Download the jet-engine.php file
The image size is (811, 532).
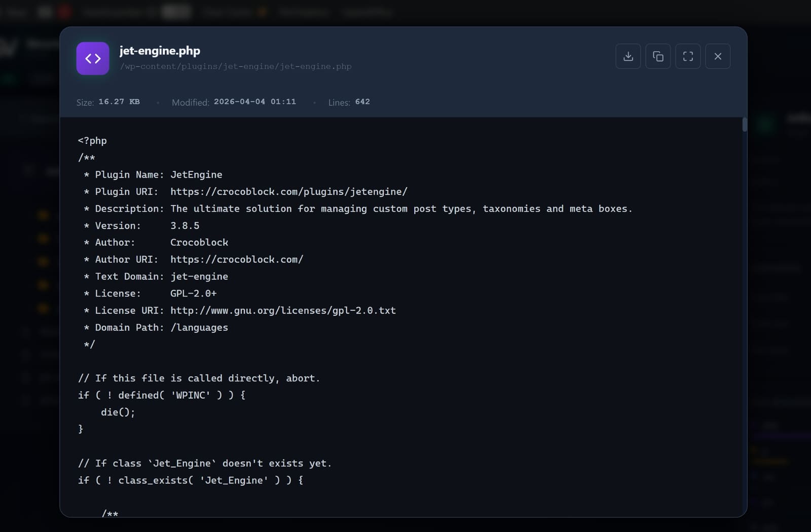tap(628, 56)
